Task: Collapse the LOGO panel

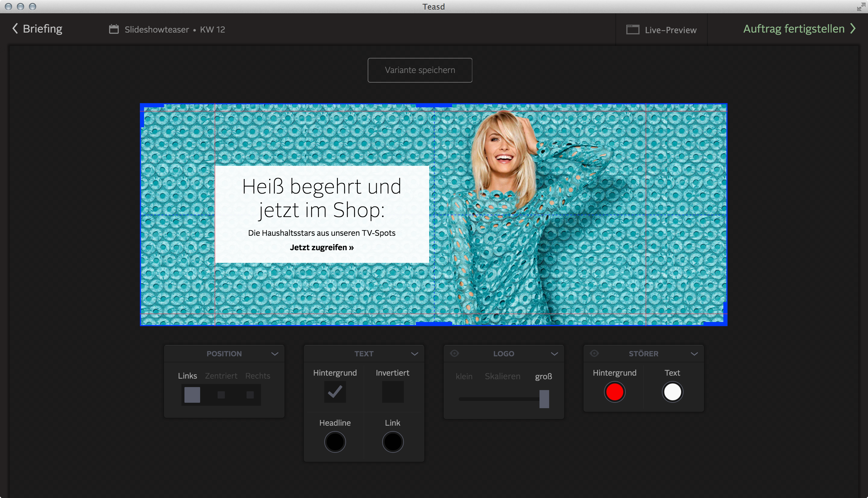Action: coord(555,353)
